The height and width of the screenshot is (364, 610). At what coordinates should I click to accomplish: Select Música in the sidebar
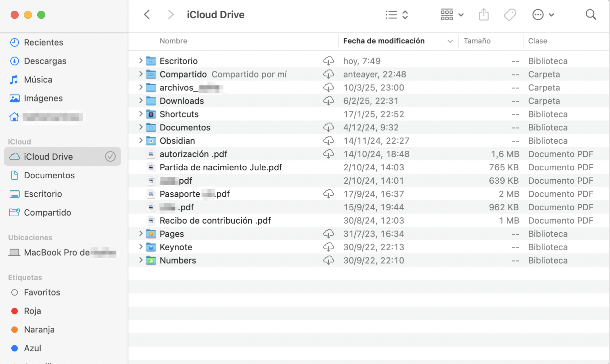pos(38,80)
